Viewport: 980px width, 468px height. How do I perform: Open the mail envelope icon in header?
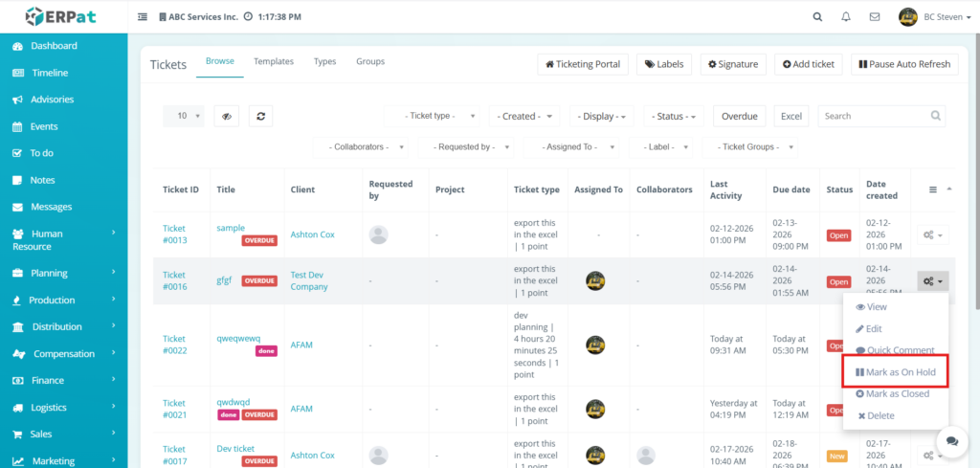pyautogui.click(x=874, y=16)
